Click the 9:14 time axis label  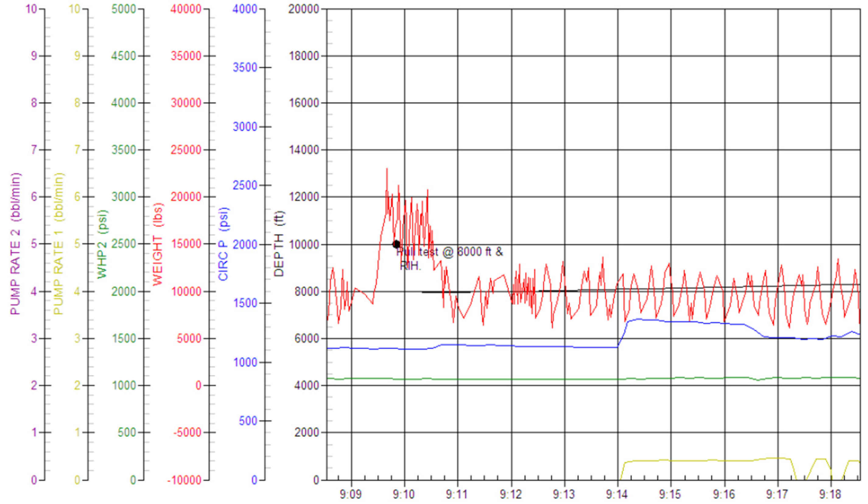(617, 494)
